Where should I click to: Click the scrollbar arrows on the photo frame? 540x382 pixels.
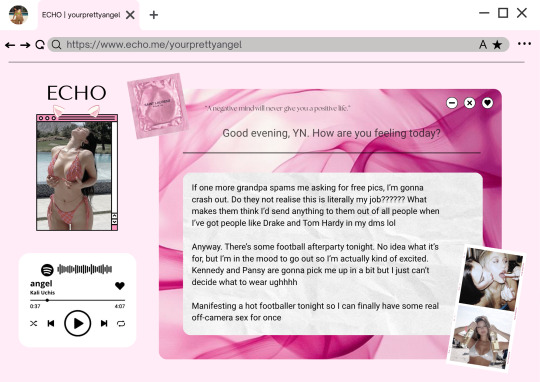[x=115, y=218]
